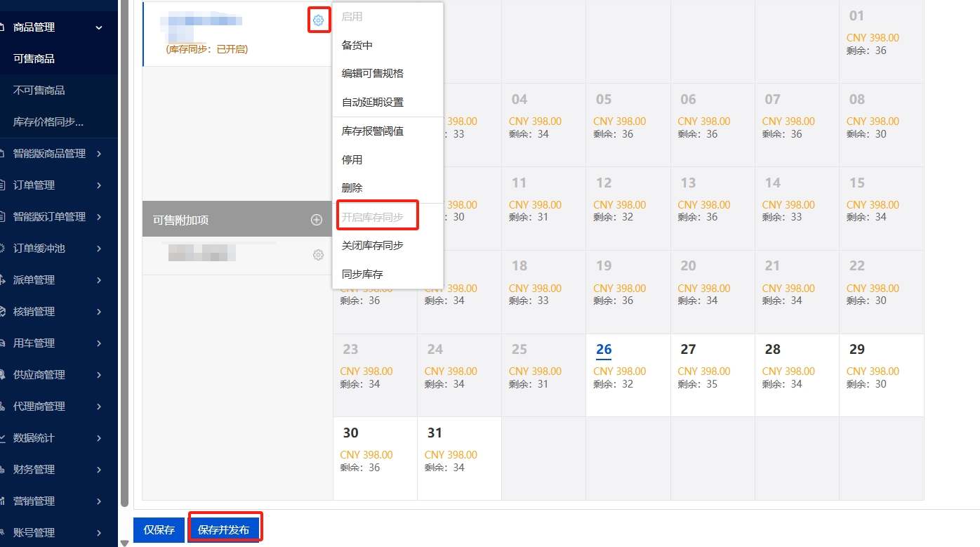Expand the 智能版商品管理 submenu
This screenshot has height=547, width=980.
[99, 154]
